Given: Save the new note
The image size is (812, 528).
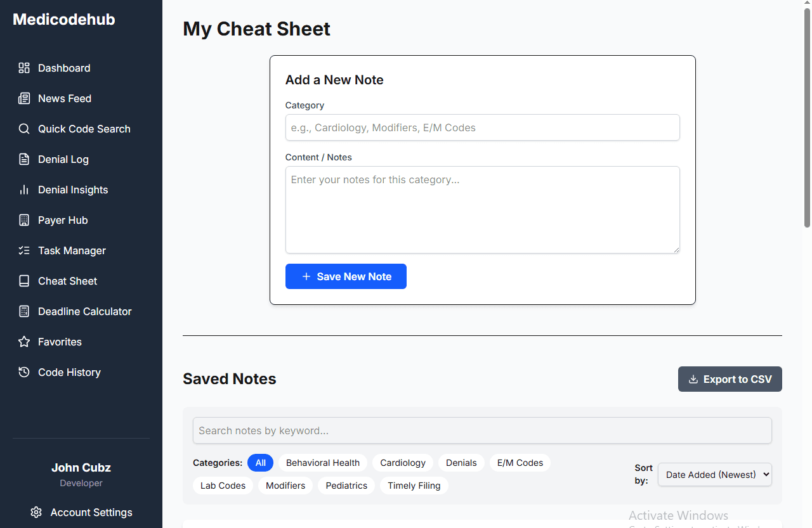Looking at the screenshot, I should pyautogui.click(x=346, y=276).
